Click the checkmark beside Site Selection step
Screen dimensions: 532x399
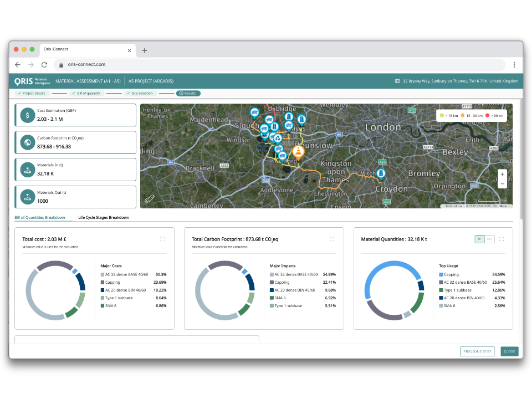[x=129, y=93]
